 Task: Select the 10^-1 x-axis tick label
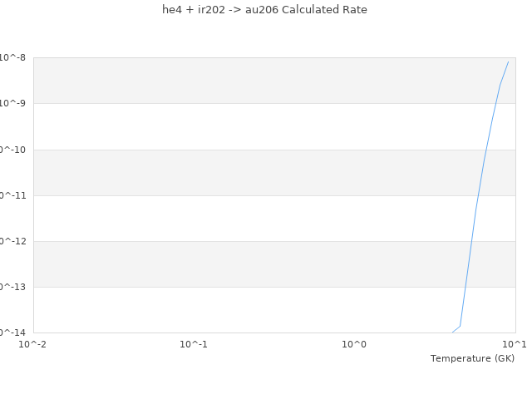click(x=194, y=344)
